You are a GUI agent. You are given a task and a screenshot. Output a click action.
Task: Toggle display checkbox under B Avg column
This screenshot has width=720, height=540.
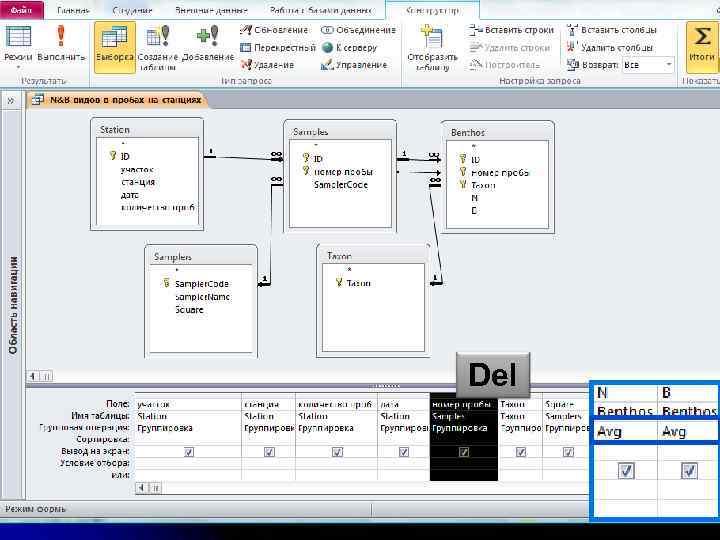coord(689,471)
